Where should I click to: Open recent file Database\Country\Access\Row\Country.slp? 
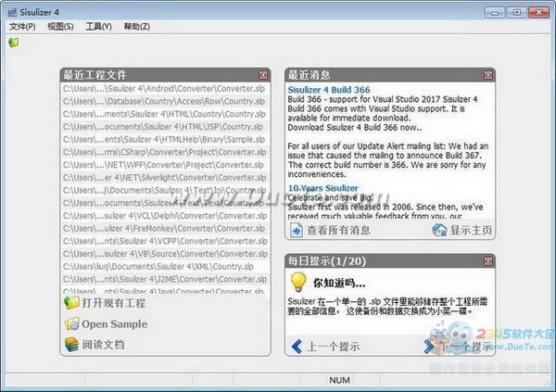click(164, 101)
